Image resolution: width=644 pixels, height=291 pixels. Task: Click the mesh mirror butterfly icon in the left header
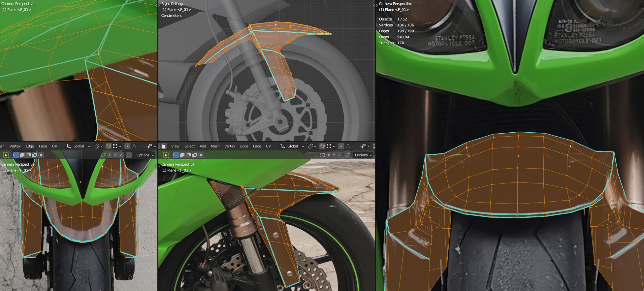(x=103, y=155)
